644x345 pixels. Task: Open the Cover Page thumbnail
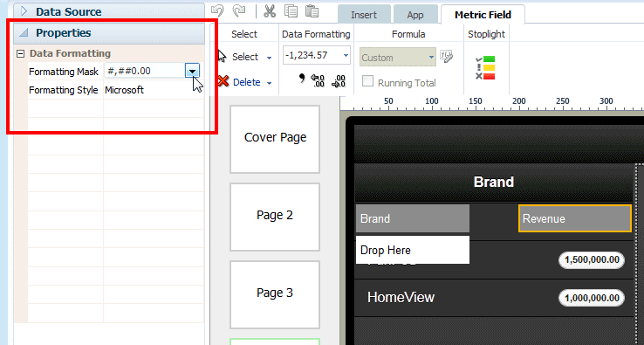tap(275, 139)
